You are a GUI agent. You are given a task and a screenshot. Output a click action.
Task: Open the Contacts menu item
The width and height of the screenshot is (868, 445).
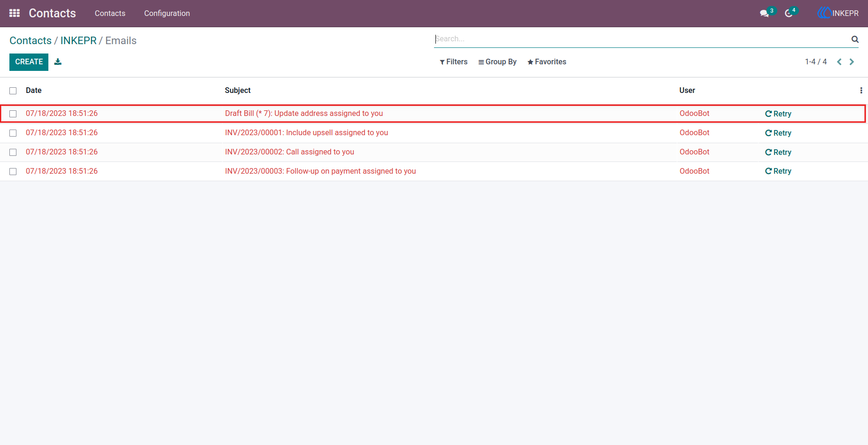coord(110,13)
